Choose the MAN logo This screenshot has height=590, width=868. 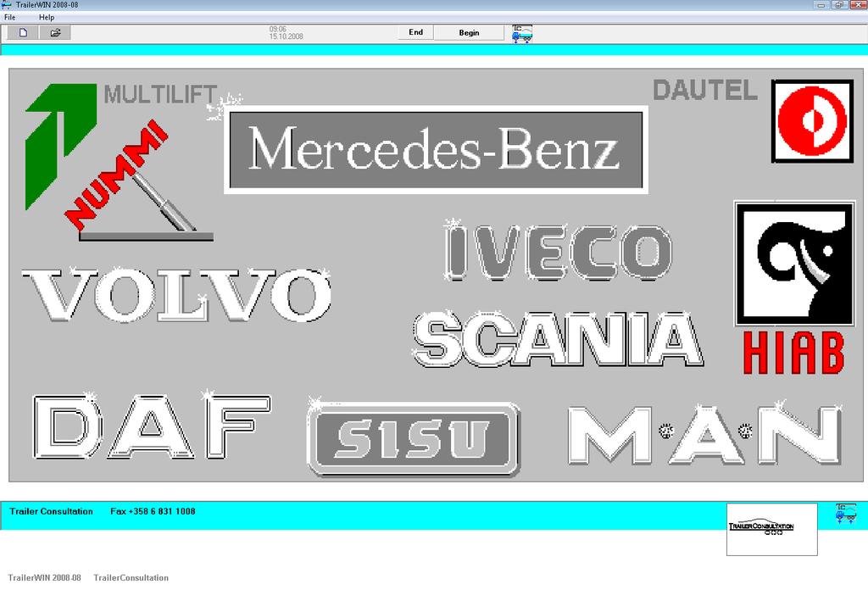point(704,435)
